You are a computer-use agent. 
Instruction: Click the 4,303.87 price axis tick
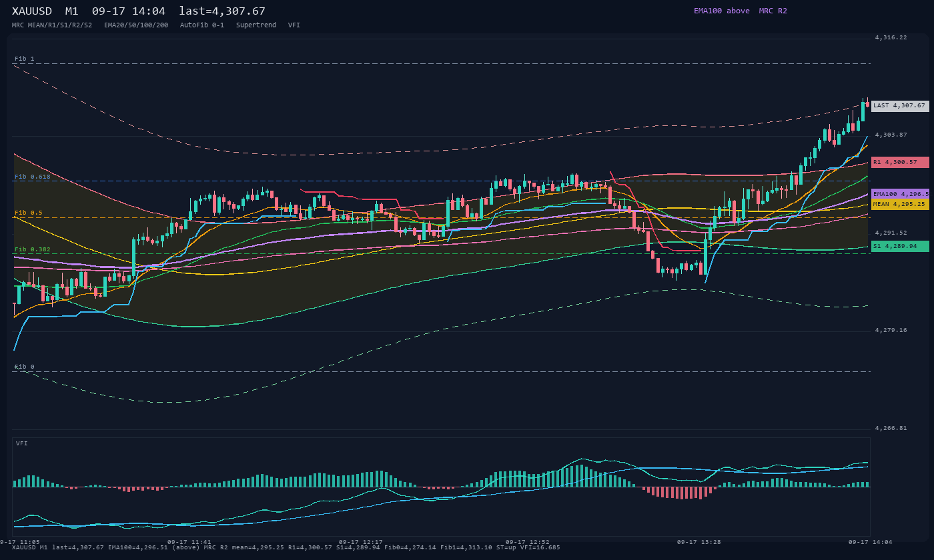coord(891,135)
